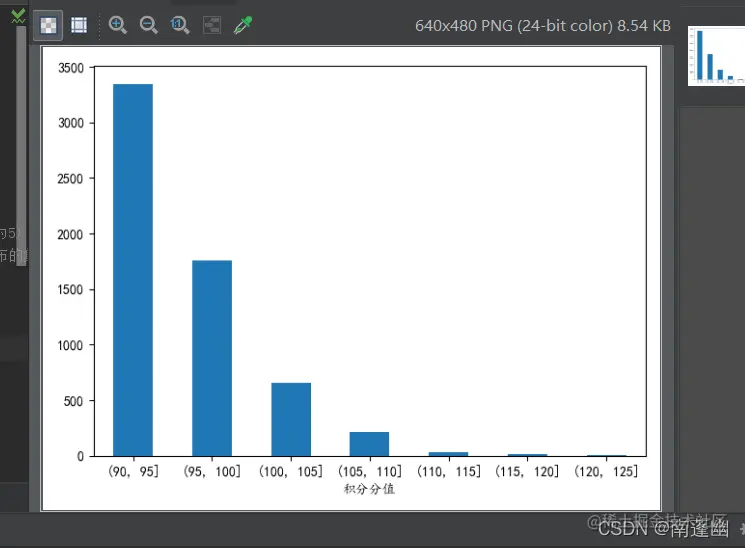Click the editor vertical scrollbar on left
Screen dimensions: 745x548
(x=21, y=146)
